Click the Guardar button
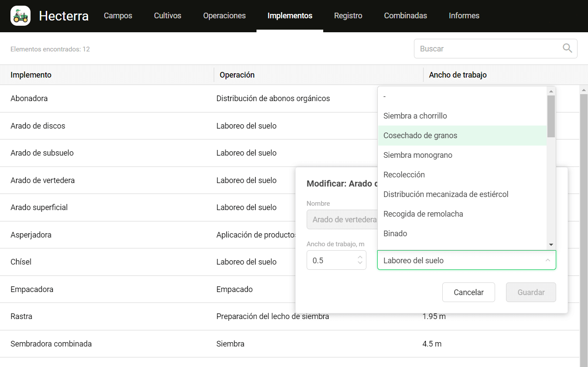 [x=531, y=292]
